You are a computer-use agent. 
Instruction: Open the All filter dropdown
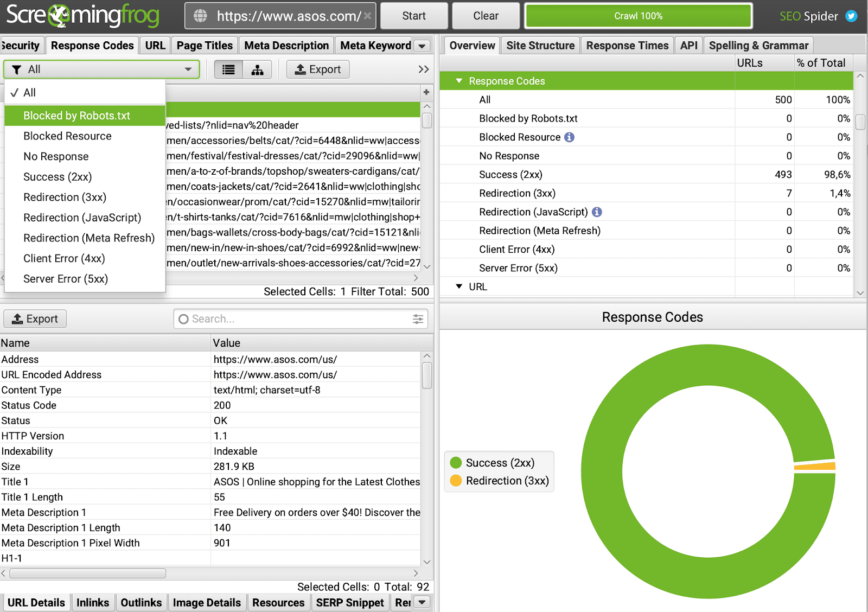pyautogui.click(x=102, y=69)
